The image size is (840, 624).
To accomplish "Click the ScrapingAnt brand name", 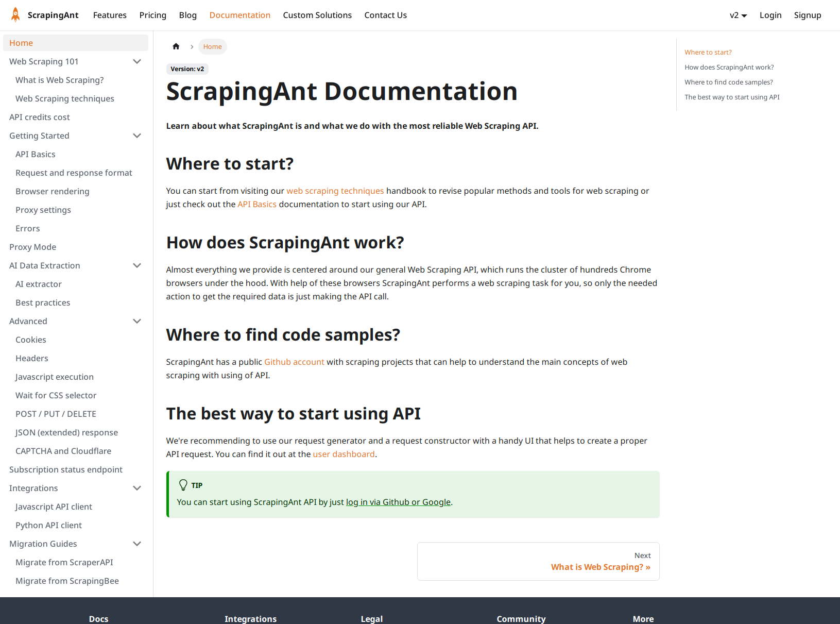I will click(53, 15).
